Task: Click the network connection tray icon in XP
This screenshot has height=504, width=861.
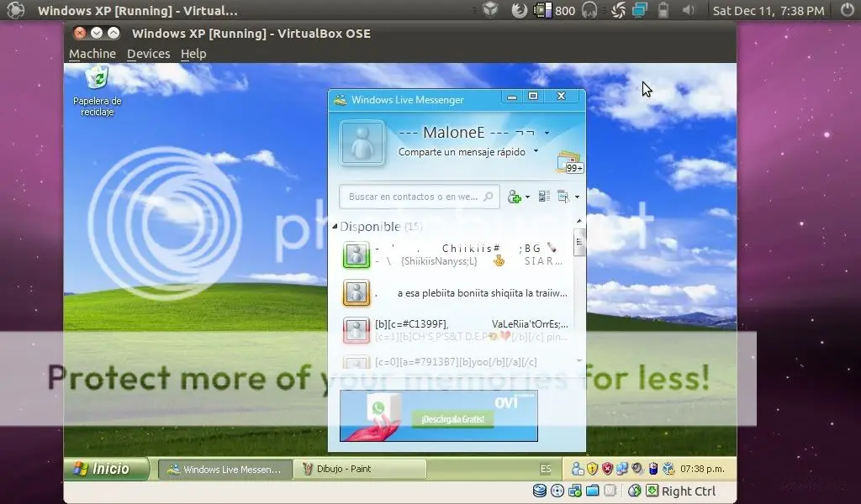Action: click(x=621, y=469)
